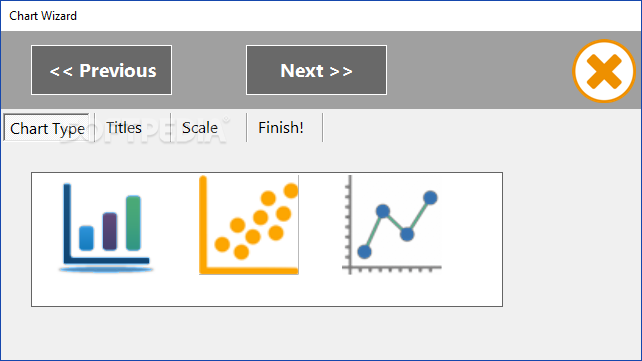The width and height of the screenshot is (642, 361).
Task: Click the purple middle bar of bar chart icon
Action: click(110, 231)
